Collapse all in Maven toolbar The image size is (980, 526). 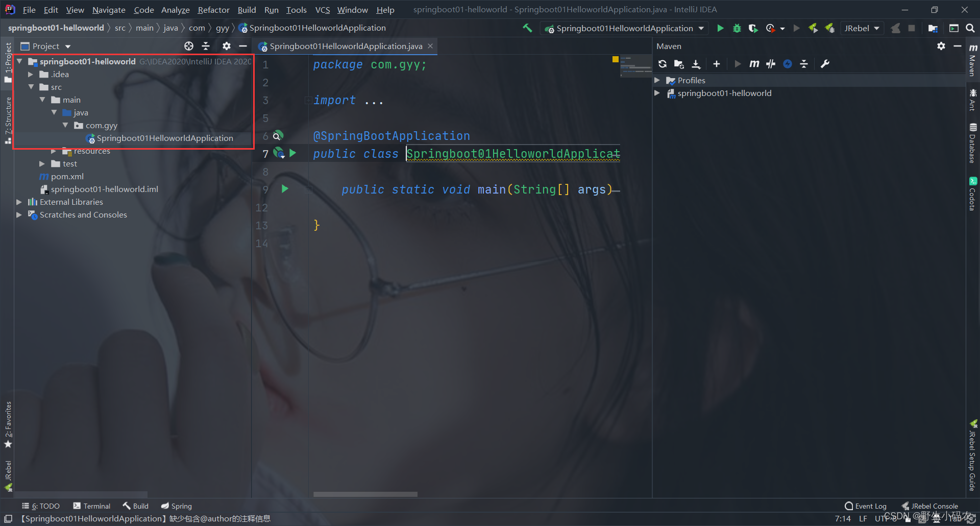coord(804,64)
